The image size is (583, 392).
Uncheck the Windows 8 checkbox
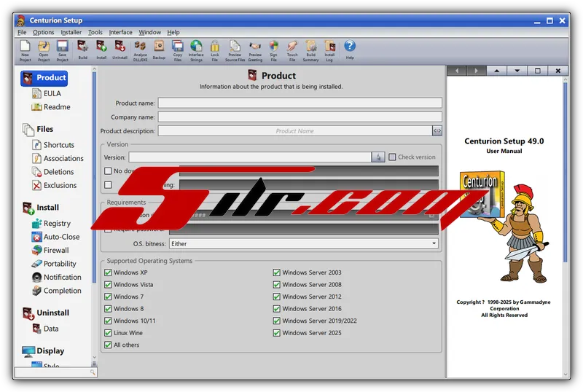[108, 309]
